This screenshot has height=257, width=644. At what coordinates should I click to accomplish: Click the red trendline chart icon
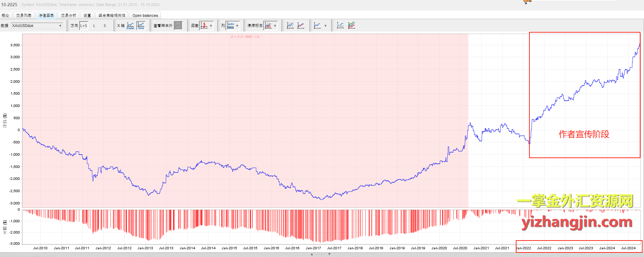click(x=301, y=26)
